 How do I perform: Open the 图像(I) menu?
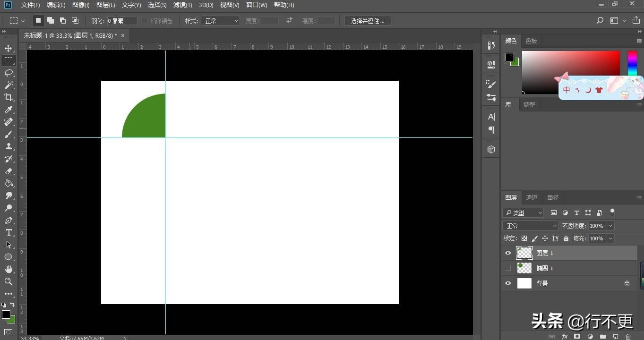coord(81,5)
